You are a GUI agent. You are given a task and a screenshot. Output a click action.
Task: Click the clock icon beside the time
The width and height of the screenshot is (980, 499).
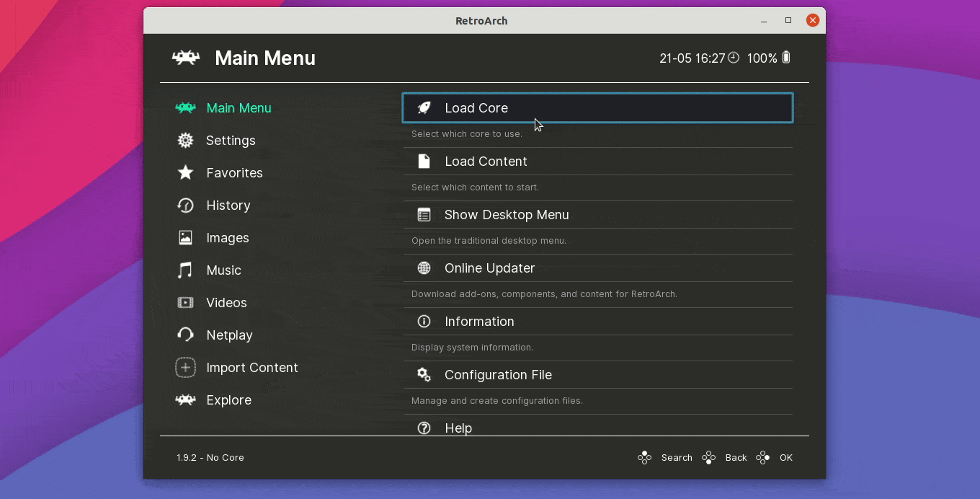pyautogui.click(x=734, y=57)
